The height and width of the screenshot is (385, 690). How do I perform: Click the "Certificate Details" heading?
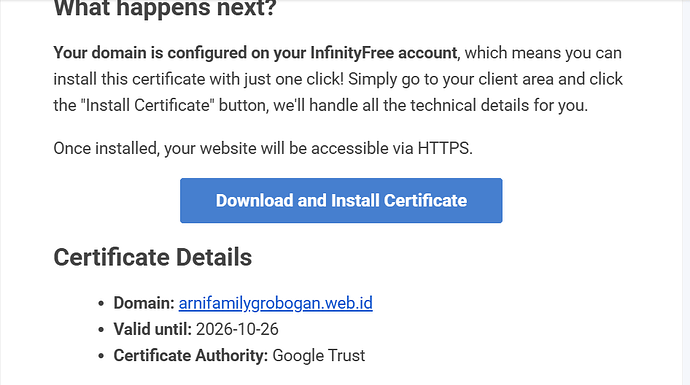click(x=153, y=257)
